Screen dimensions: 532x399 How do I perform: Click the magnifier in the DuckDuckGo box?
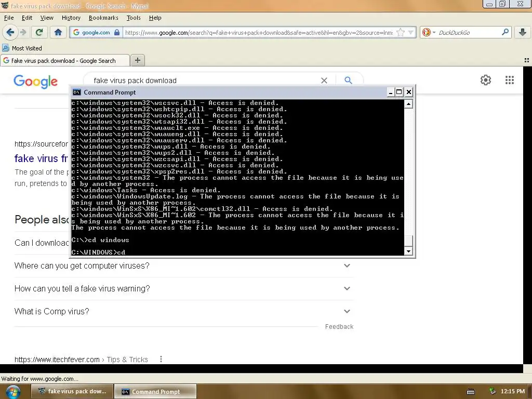click(505, 32)
